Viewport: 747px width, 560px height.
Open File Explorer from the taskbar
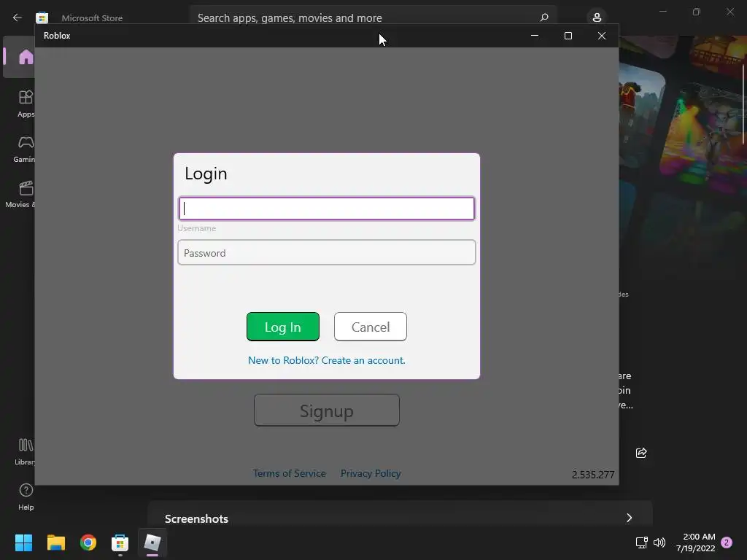point(55,542)
